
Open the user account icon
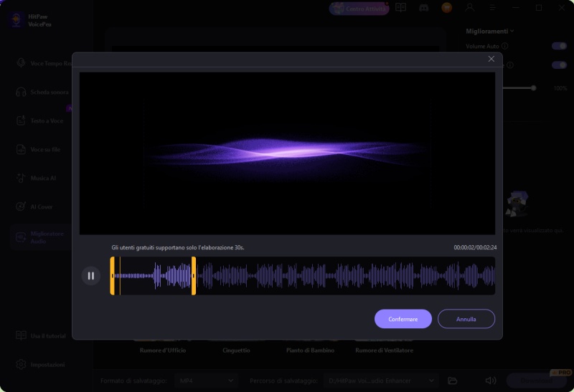coord(470,8)
